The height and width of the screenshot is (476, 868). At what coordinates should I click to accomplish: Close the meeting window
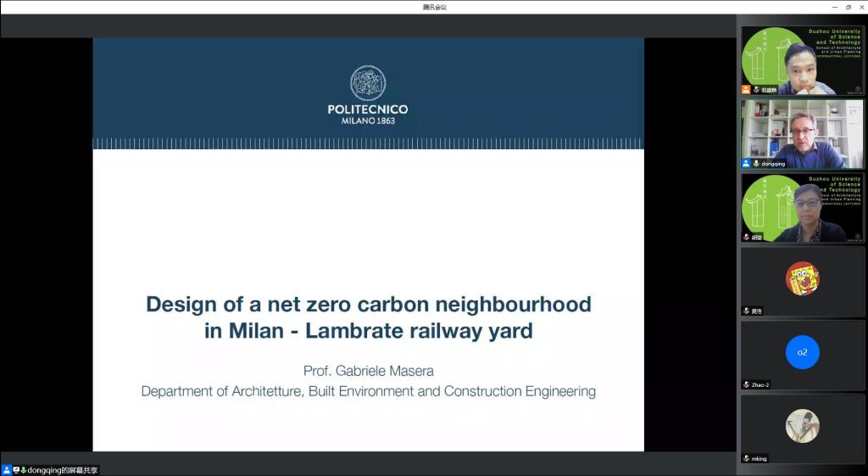tap(861, 7)
